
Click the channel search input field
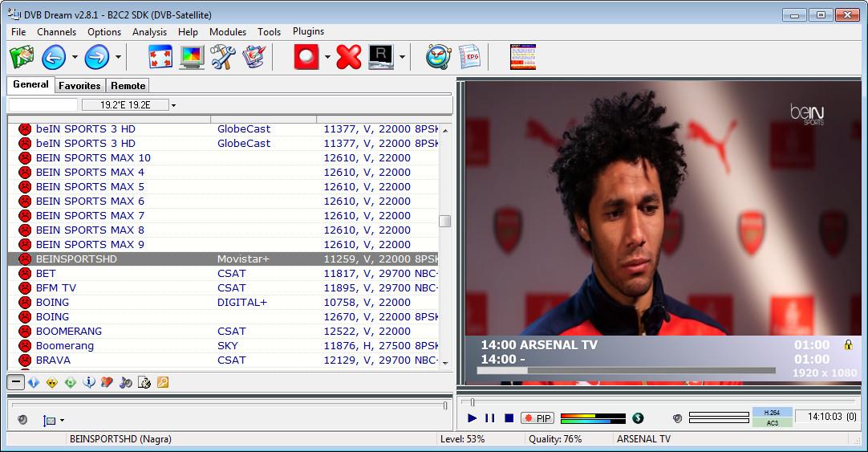[x=43, y=104]
